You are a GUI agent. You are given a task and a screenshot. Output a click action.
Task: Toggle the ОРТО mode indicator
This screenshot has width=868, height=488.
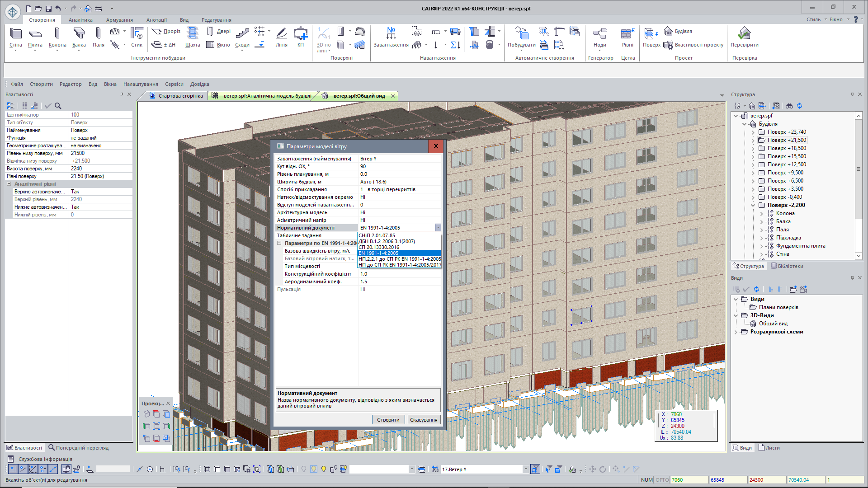coord(662,480)
